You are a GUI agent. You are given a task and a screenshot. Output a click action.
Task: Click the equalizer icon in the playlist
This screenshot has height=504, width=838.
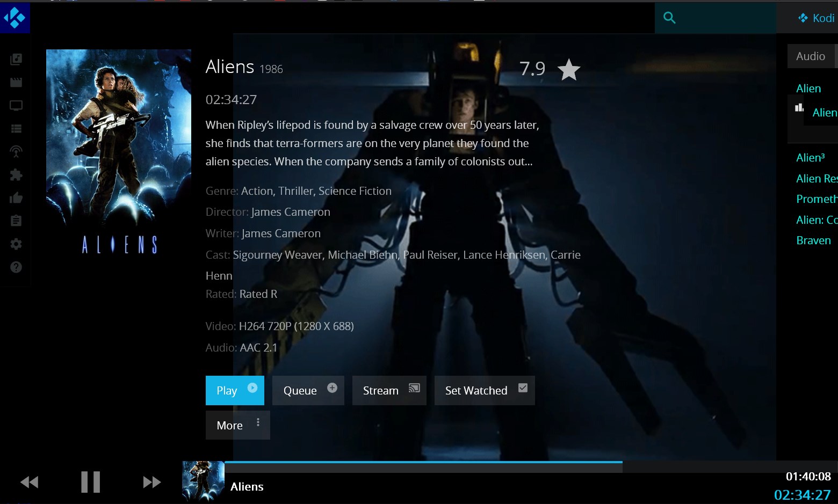799,107
